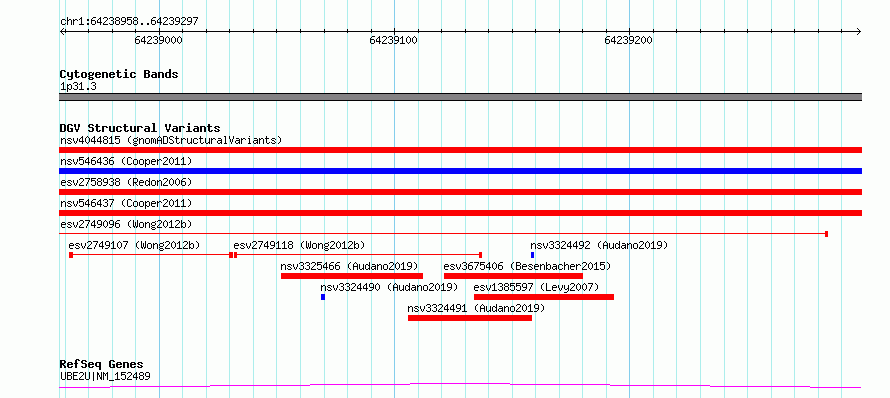Click the nsv3324492 (Audano2019) label
890x398 pixels.
pyautogui.click(x=599, y=245)
